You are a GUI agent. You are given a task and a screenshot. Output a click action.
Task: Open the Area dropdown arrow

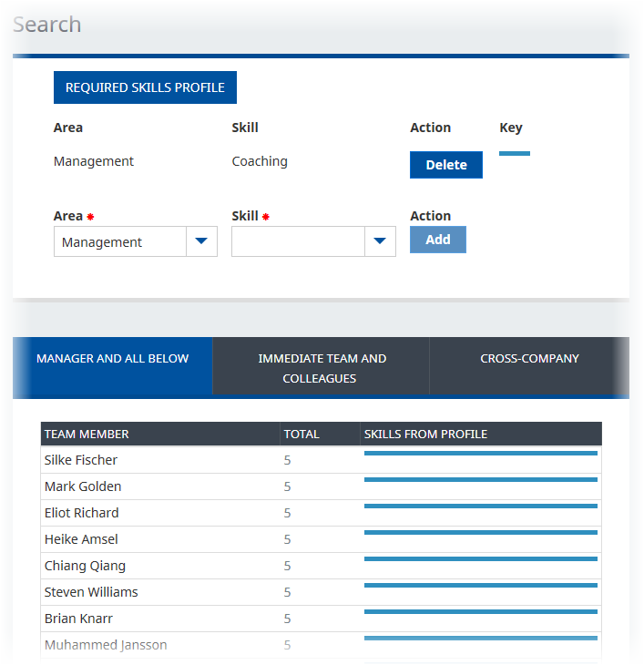[201, 241]
